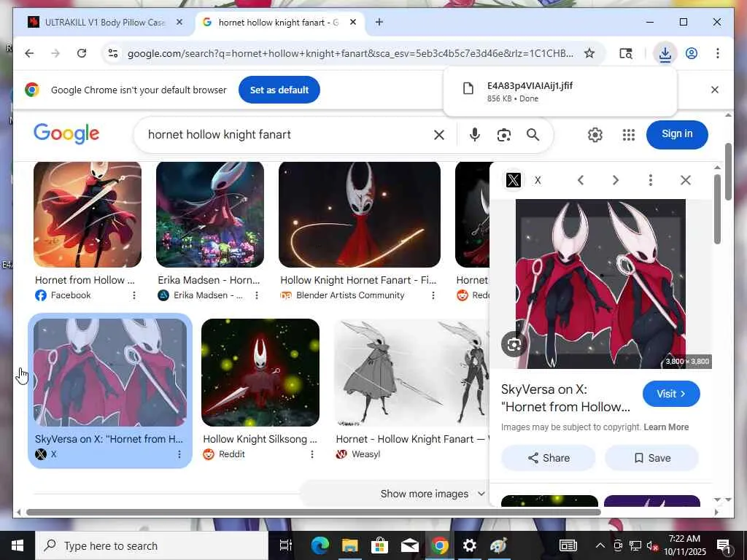
Task: Launch Microsoft Edge from taskbar
Action: [x=320, y=545]
